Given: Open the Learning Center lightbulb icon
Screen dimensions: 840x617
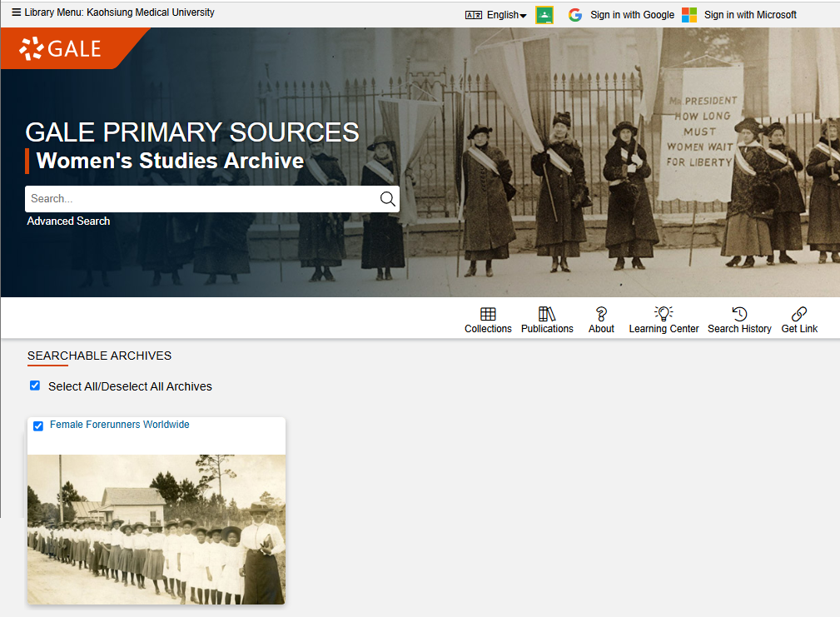Looking at the screenshot, I should click(664, 313).
